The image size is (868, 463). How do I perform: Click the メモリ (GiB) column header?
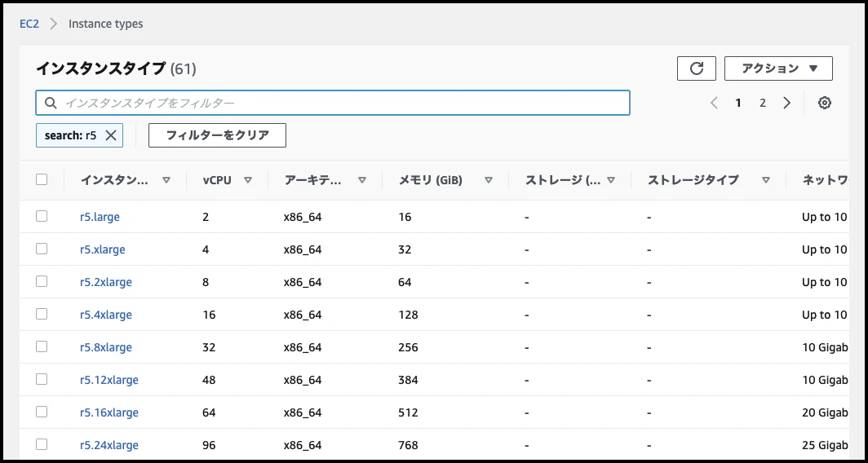(431, 180)
